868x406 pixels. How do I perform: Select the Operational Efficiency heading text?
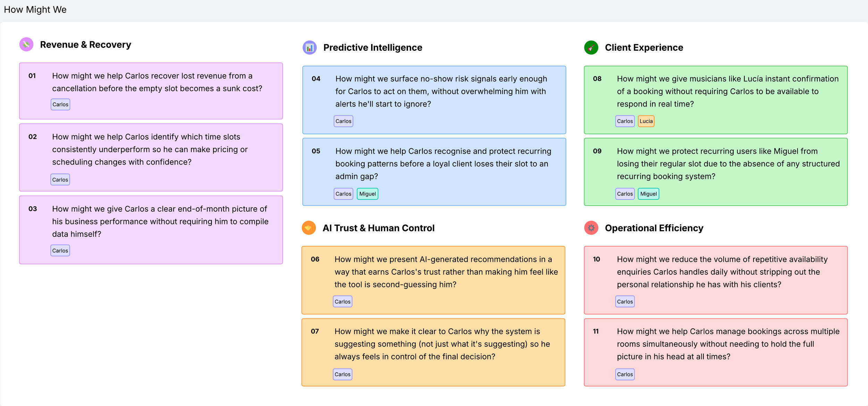click(x=654, y=228)
